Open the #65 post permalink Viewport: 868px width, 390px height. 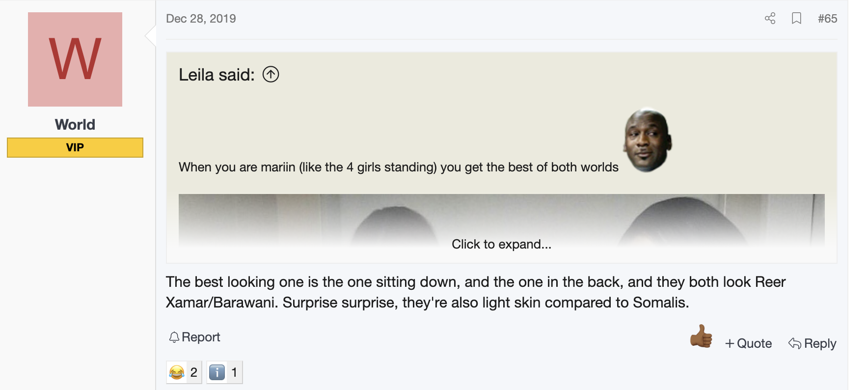827,19
